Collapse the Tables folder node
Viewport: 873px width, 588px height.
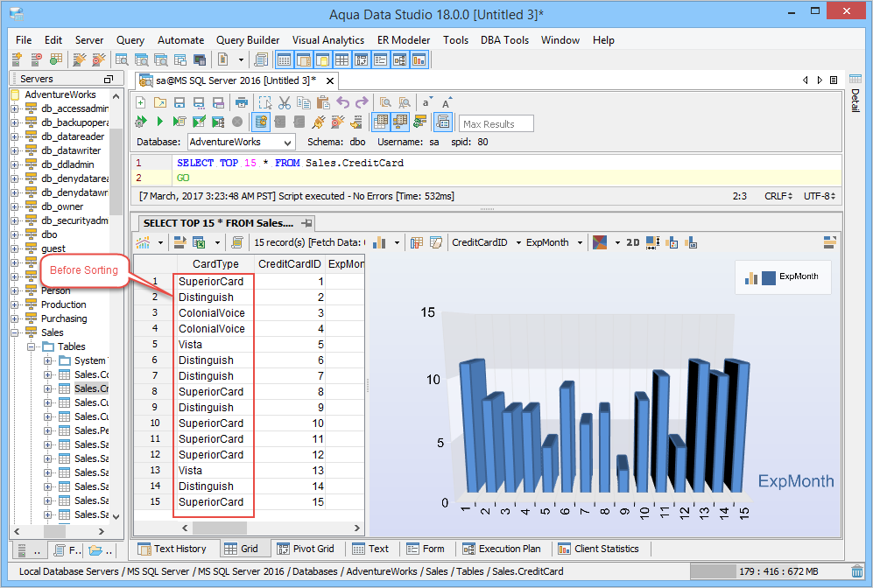click(31, 346)
